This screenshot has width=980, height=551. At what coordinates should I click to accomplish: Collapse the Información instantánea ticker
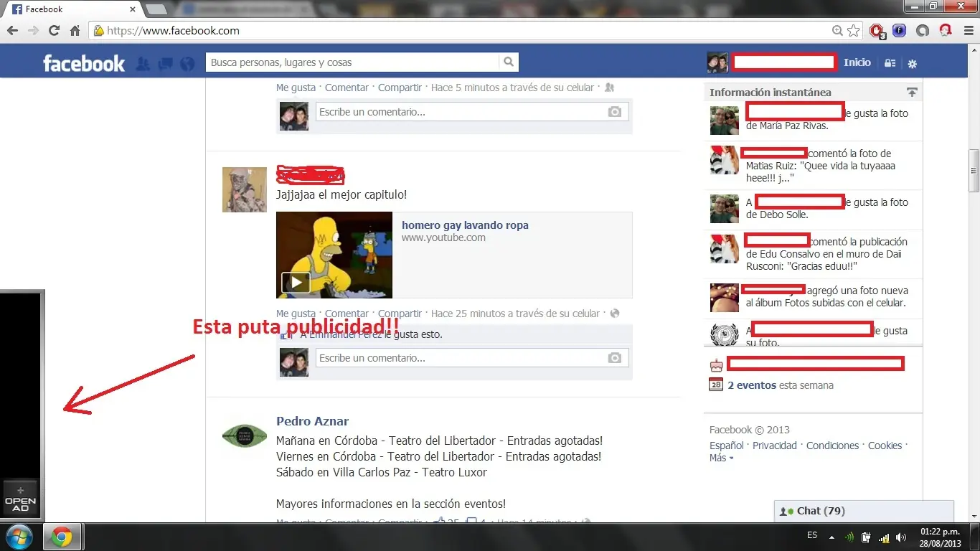912,93
